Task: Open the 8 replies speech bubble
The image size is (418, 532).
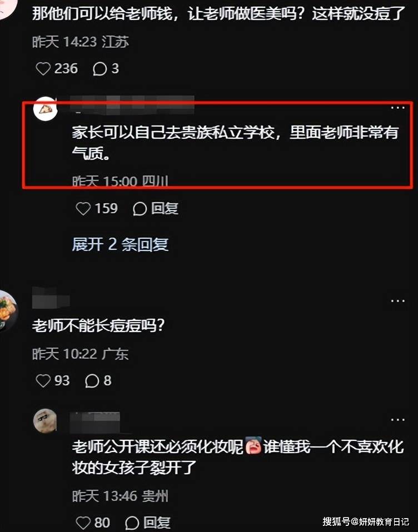Action: [x=98, y=380]
